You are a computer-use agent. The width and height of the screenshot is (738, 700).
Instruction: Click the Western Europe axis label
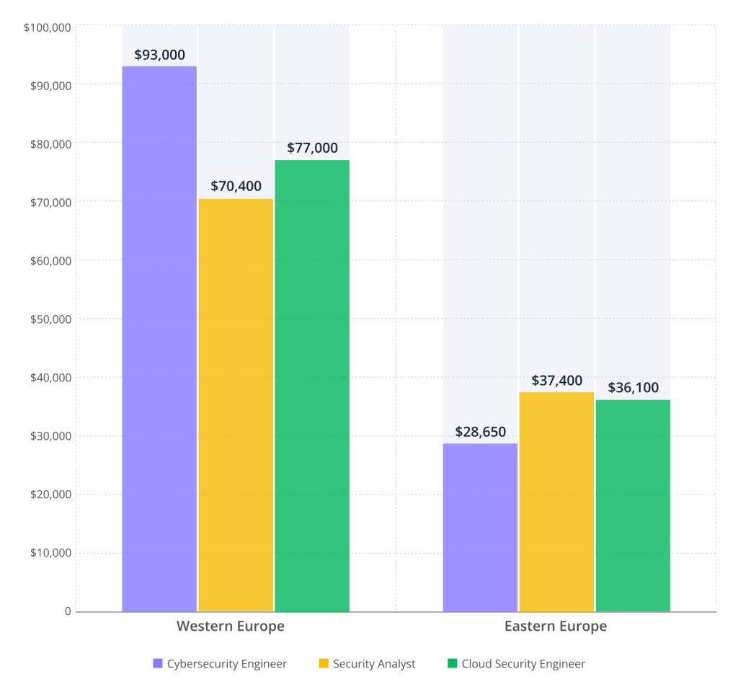[x=231, y=626]
